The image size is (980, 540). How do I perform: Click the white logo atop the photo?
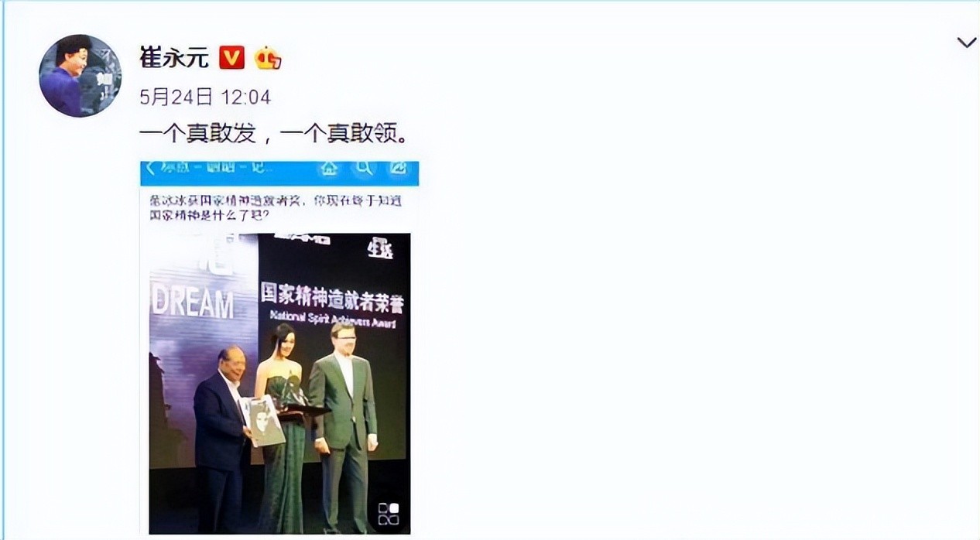(381, 248)
